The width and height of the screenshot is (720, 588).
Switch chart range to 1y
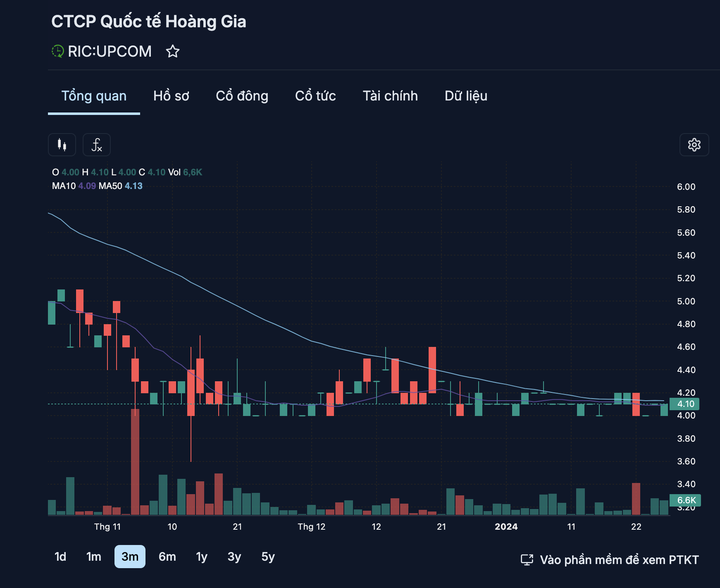[202, 557]
